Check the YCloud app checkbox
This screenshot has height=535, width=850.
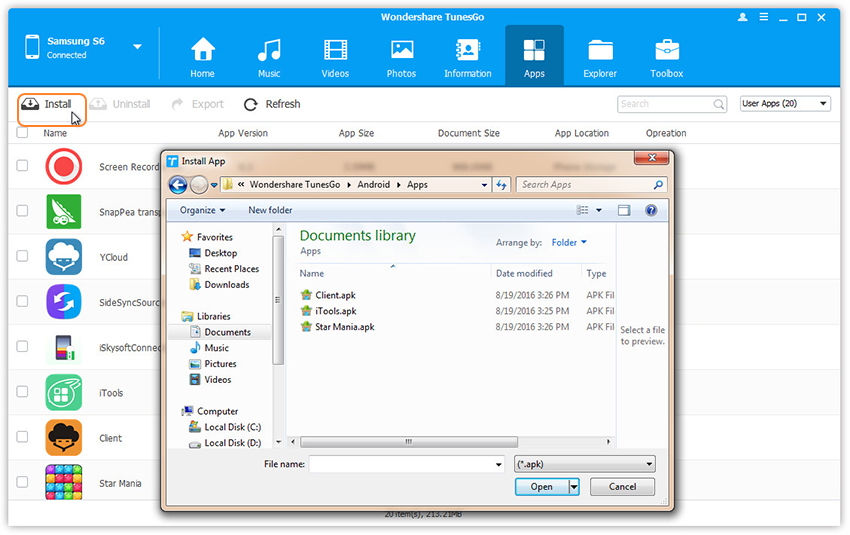[22, 257]
